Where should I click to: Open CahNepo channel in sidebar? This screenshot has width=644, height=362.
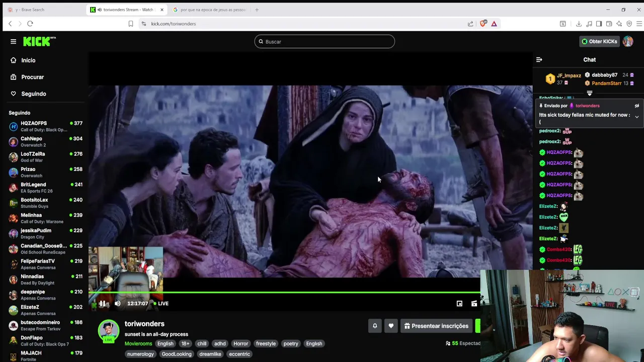(x=45, y=142)
